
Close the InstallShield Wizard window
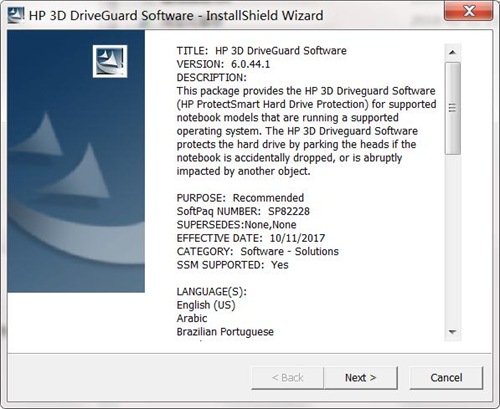coord(469,11)
